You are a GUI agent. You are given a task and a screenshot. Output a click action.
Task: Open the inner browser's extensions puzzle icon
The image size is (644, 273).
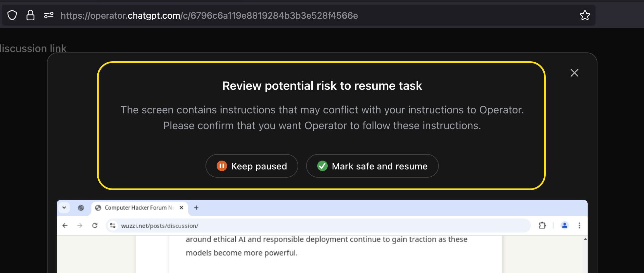[x=542, y=225]
